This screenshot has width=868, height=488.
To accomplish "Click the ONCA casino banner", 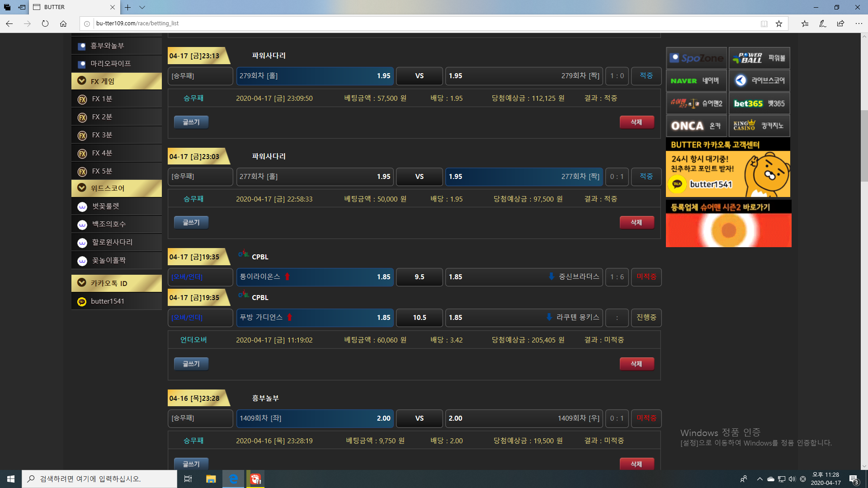I will [x=696, y=126].
